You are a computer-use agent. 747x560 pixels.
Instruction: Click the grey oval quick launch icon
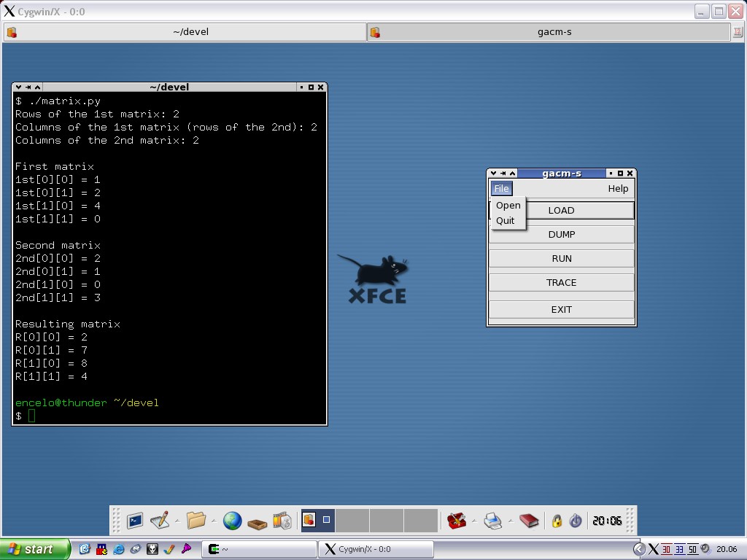coord(135,549)
